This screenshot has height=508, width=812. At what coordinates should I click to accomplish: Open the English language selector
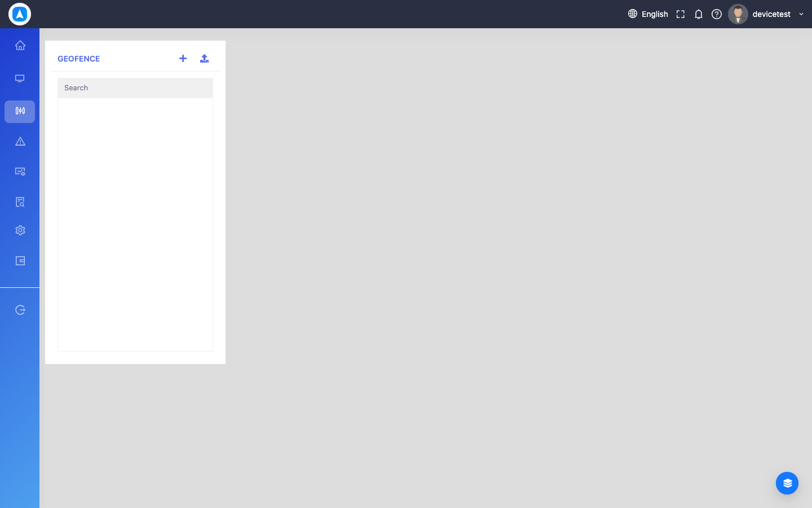(648, 14)
